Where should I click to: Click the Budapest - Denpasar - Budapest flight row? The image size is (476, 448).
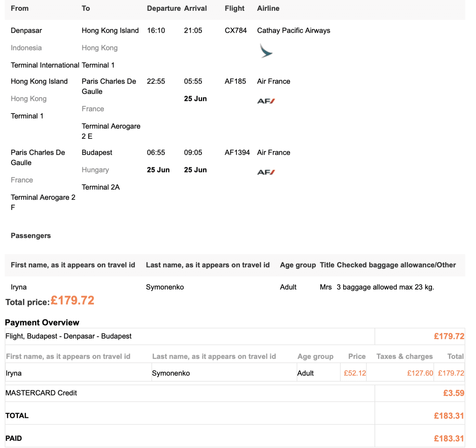(x=68, y=336)
